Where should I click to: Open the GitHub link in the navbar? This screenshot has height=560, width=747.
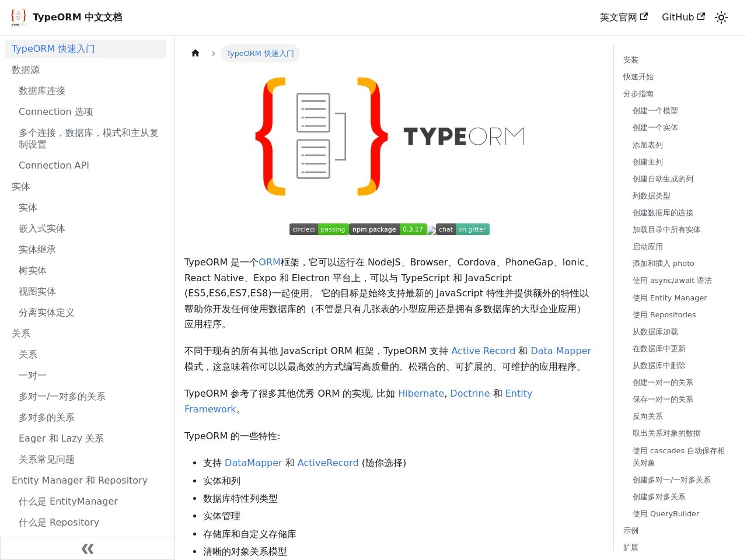click(683, 17)
